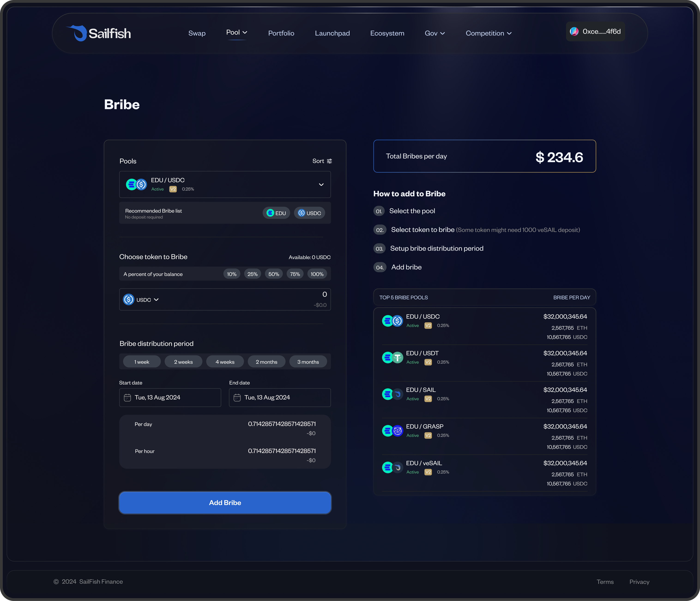This screenshot has height=601, width=700.
Task: Select the 1 week distribution period
Action: 142,362
